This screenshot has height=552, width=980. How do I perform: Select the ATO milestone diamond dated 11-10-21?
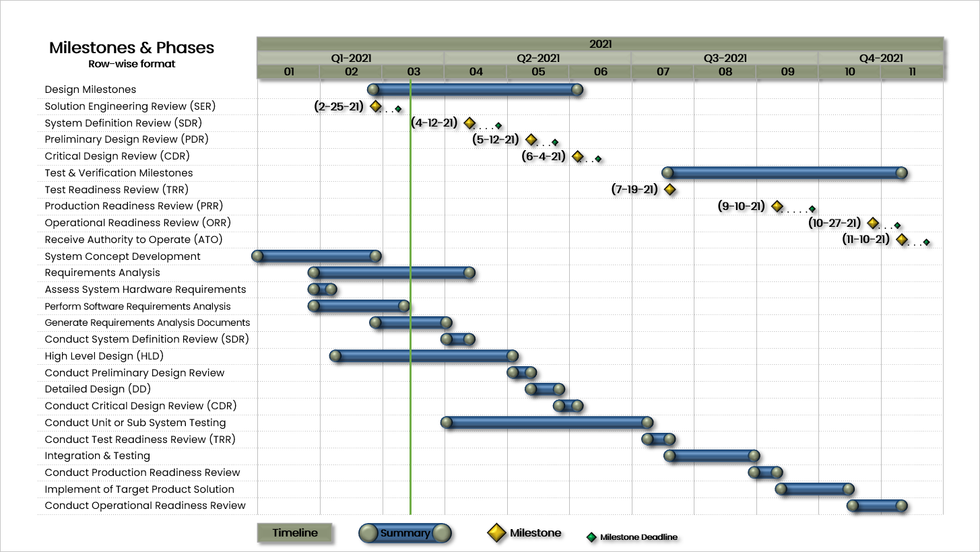[x=902, y=240]
